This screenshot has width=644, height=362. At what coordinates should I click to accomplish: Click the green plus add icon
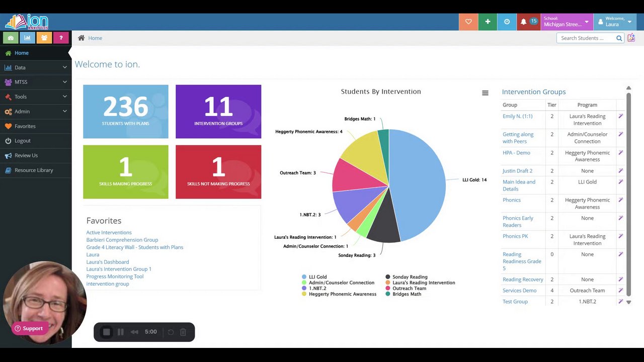point(488,22)
